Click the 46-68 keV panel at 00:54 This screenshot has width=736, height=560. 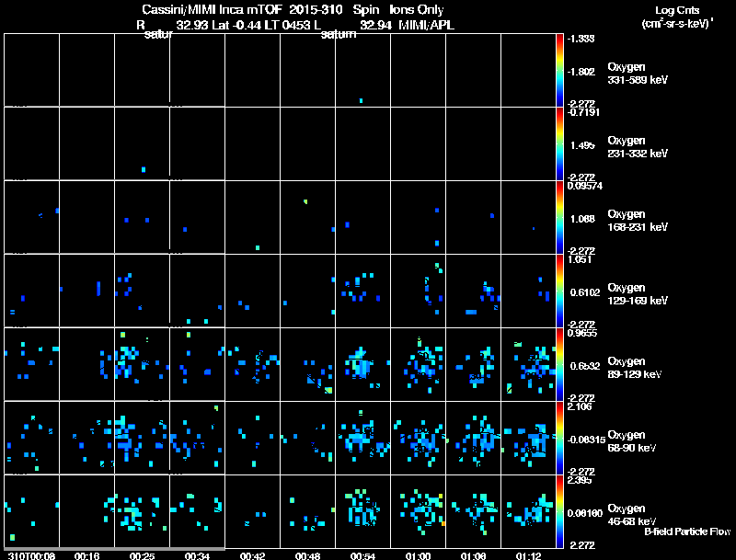point(362,511)
